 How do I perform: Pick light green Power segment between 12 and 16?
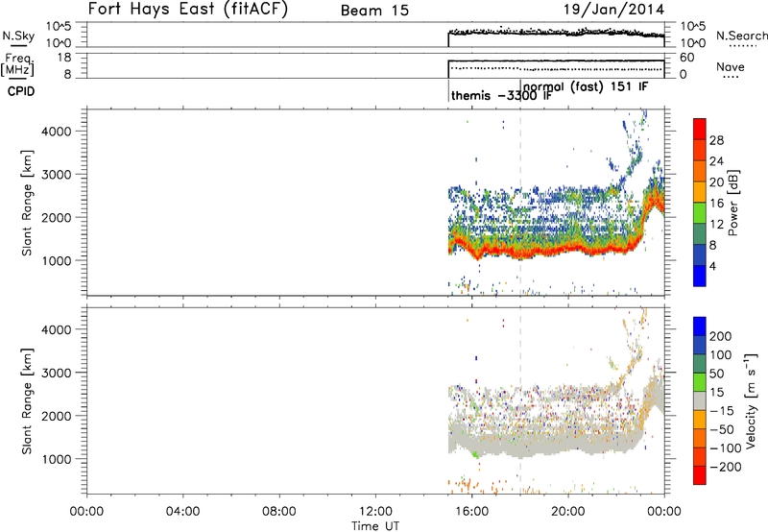coord(700,212)
